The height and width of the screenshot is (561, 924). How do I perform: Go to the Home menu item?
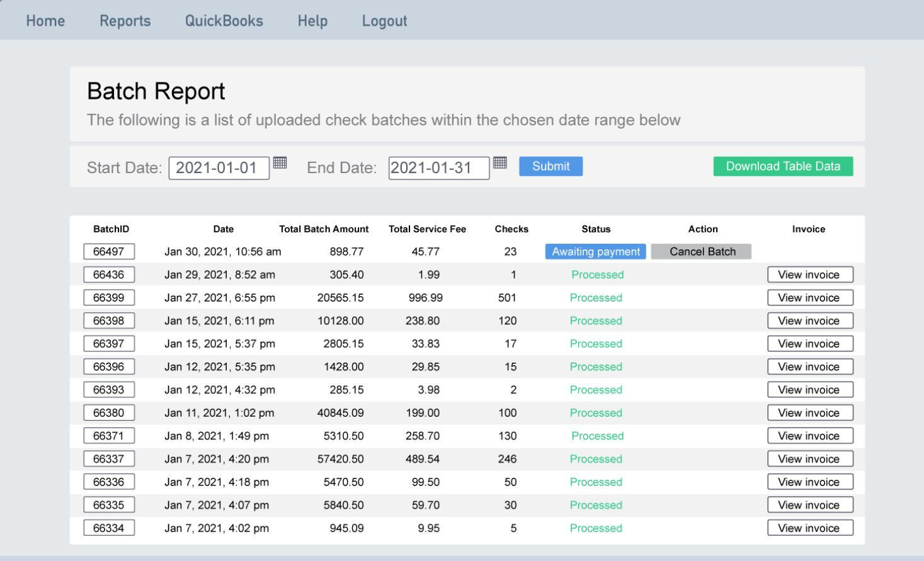pos(45,21)
